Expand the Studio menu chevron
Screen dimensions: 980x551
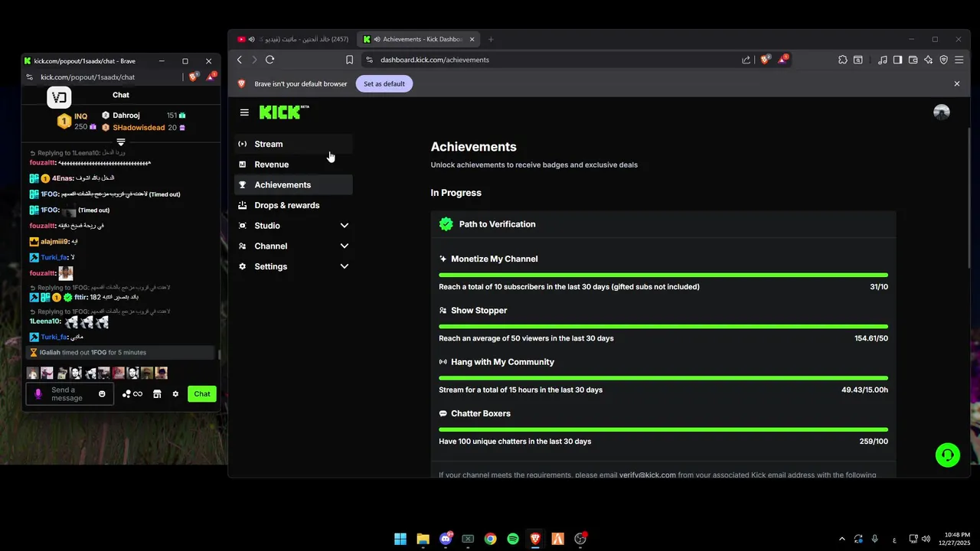345,226
